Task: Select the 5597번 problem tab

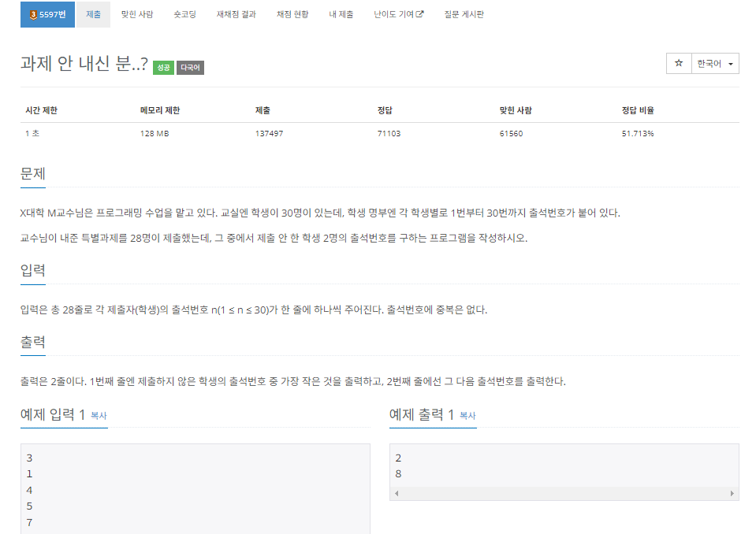Action: (x=47, y=14)
